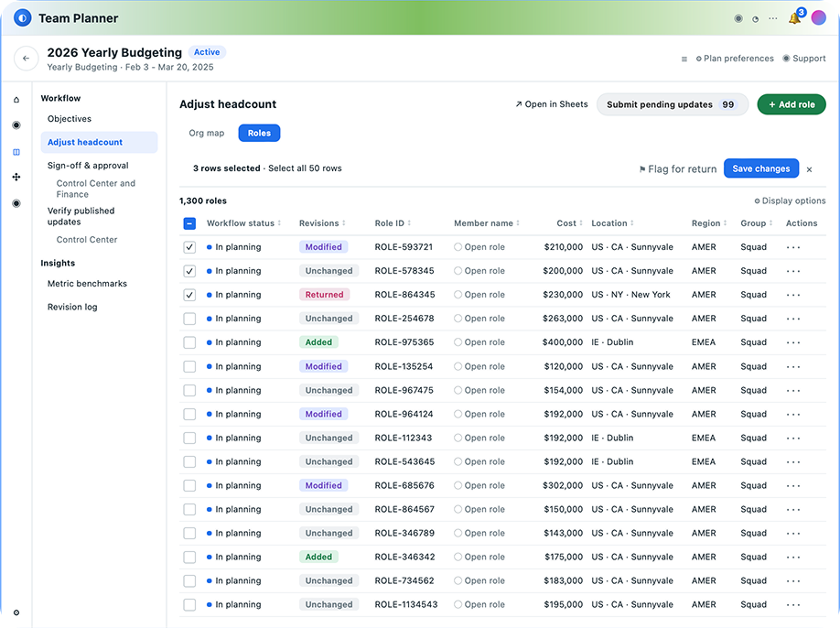Sort by Role ID column

pyautogui.click(x=393, y=223)
